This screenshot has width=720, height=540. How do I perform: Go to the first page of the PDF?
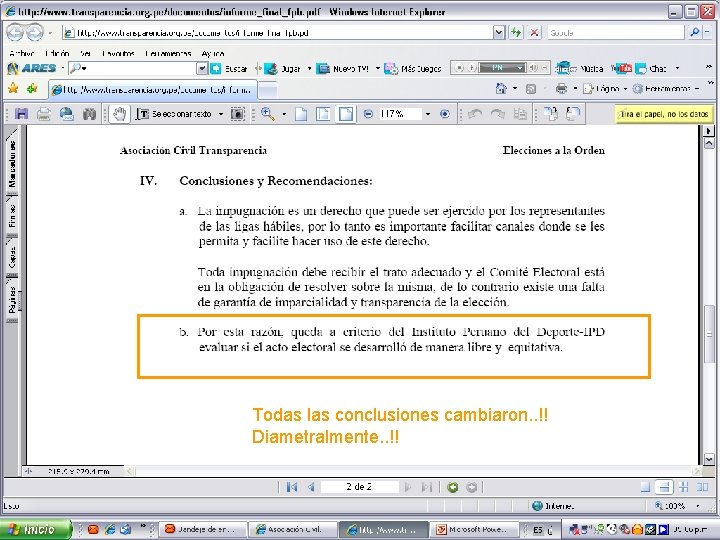(x=292, y=487)
